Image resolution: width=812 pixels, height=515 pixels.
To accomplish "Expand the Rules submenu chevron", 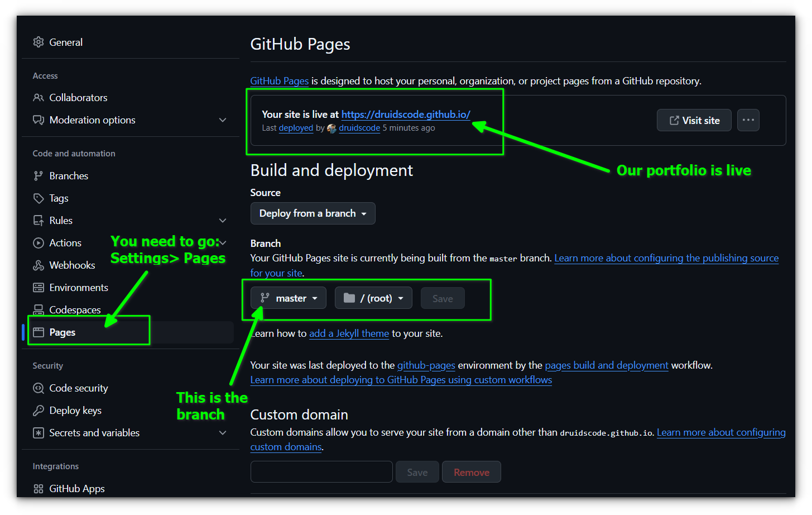I will coord(223,221).
